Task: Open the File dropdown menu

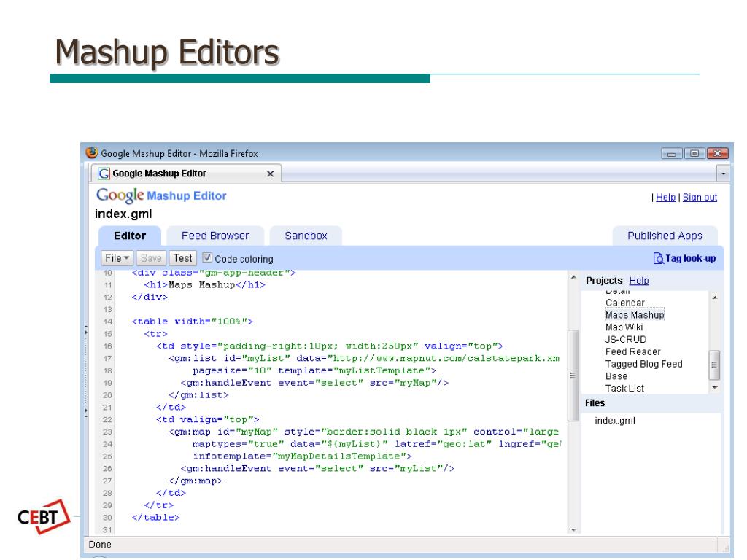Action: [x=117, y=258]
